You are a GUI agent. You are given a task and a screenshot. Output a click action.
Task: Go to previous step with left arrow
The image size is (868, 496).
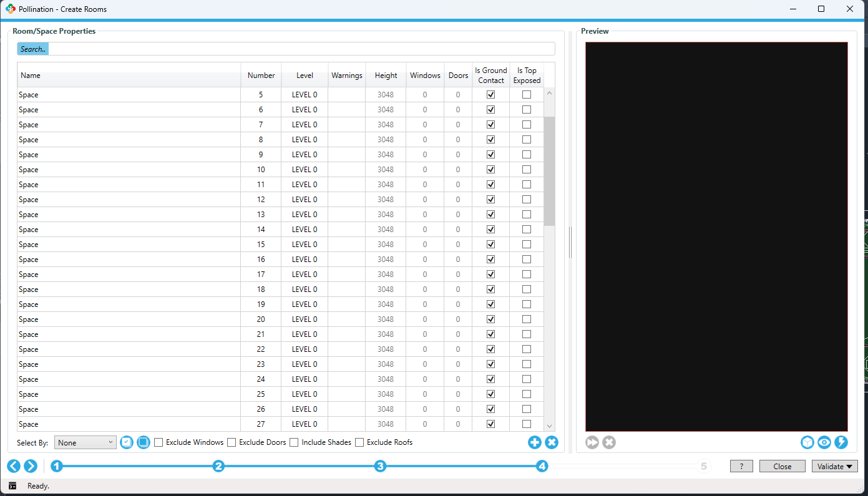click(x=14, y=466)
